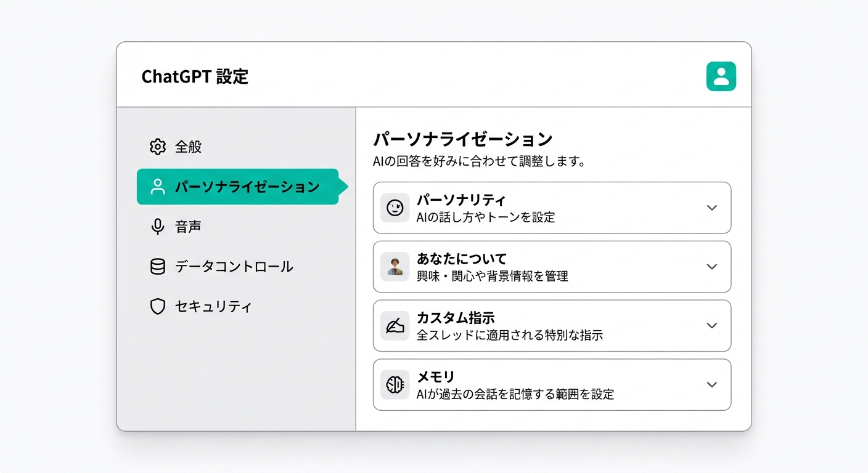This screenshot has width=868, height=473.
Task: Expand the パーソナリティ section chevron
Action: (711, 208)
